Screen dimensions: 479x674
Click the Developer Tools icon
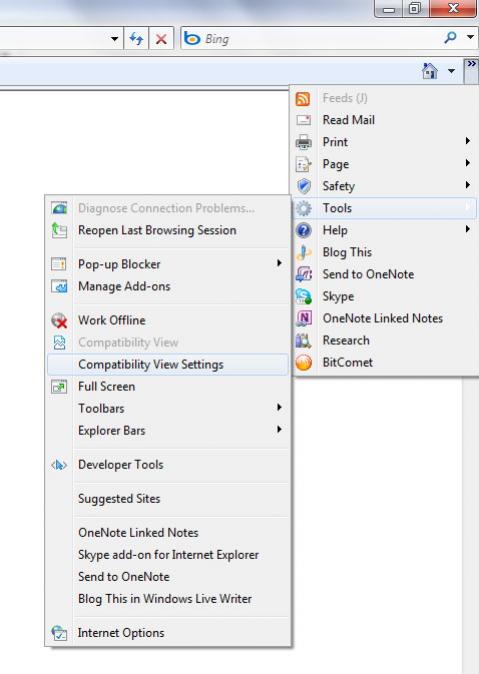[59, 465]
